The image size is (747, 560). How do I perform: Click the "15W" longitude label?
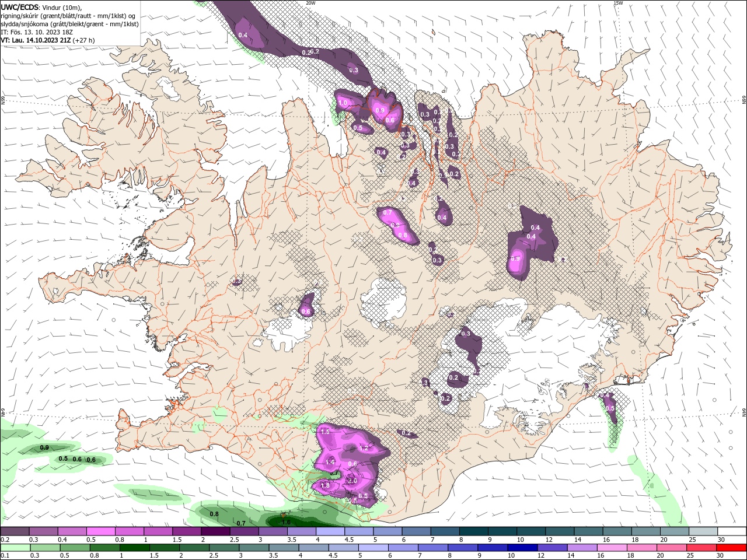click(617, 3)
